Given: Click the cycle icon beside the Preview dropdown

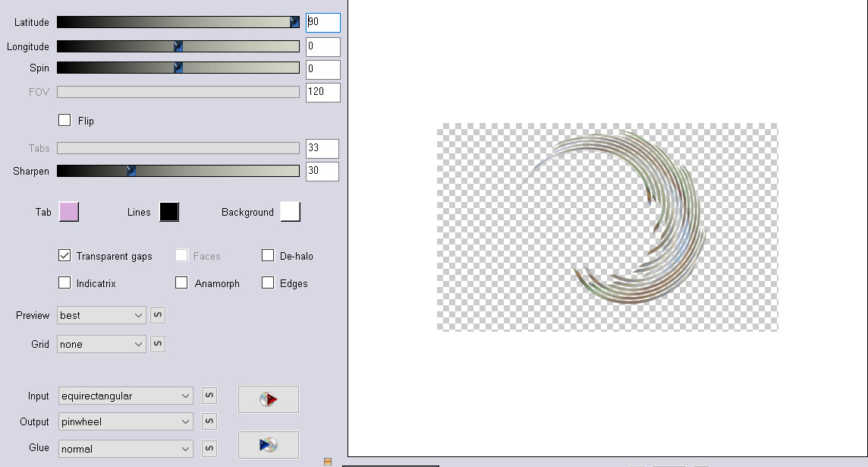Looking at the screenshot, I should point(158,315).
